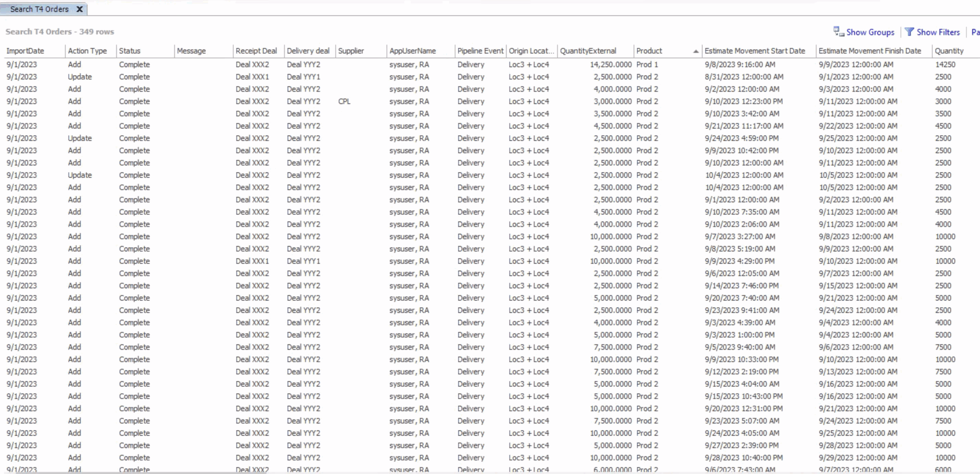Sort records by the ImportDate column header

coord(26,51)
